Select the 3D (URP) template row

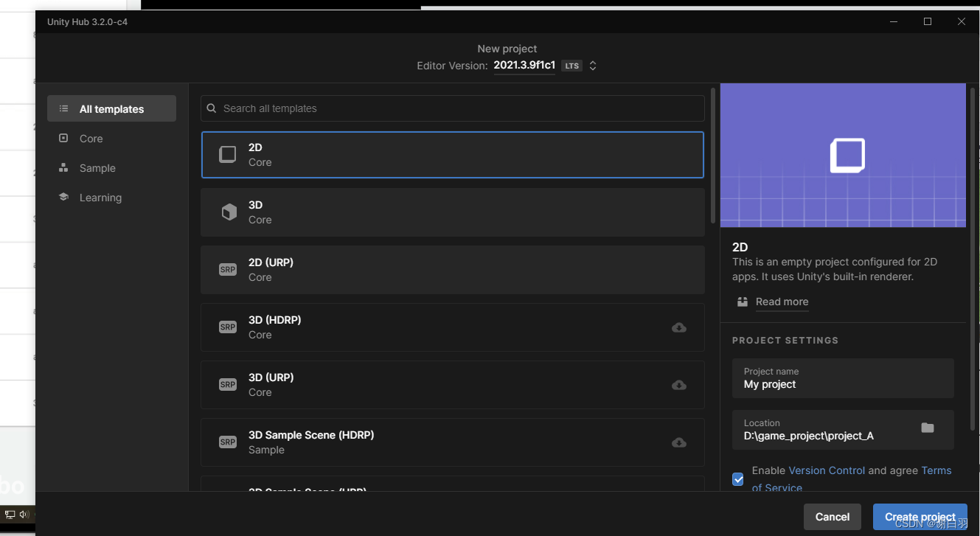point(453,385)
